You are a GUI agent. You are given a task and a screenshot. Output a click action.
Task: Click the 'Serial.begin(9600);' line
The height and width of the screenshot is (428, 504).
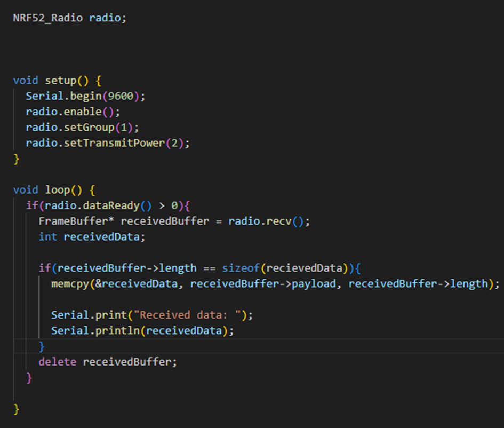85,96
